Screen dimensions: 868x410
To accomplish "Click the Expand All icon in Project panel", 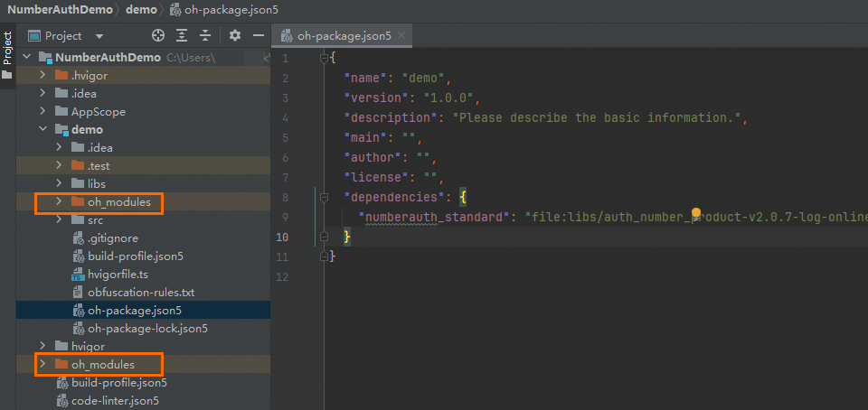I will (182, 36).
